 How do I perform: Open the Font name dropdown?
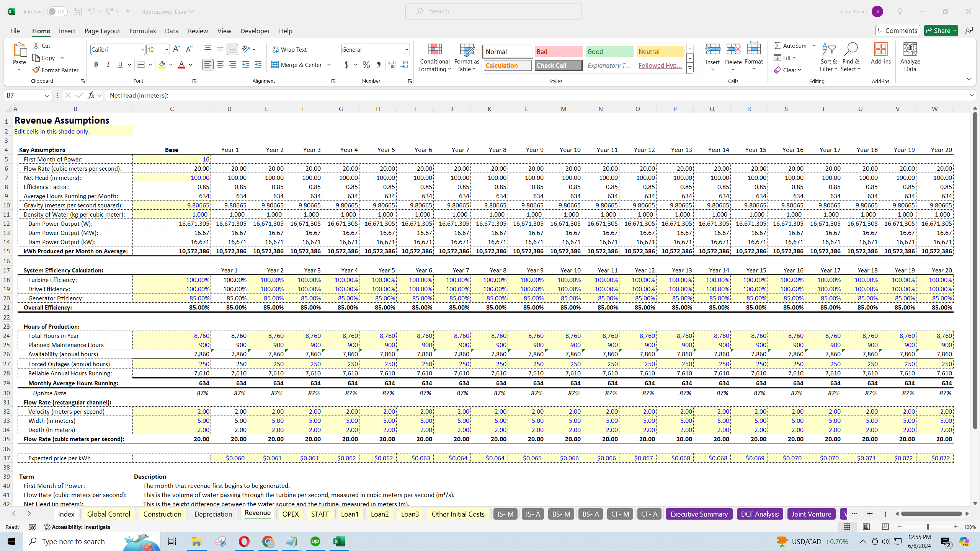click(x=142, y=49)
